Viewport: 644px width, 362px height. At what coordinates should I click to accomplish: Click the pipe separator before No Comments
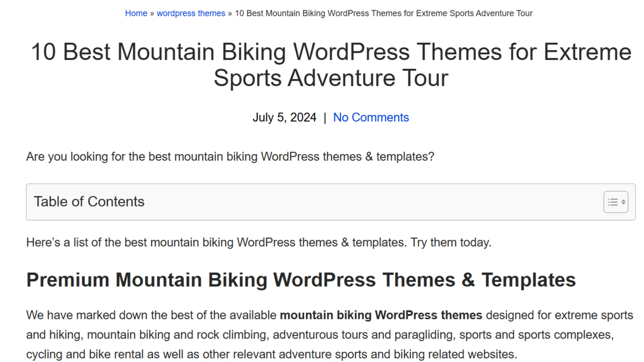pyautogui.click(x=325, y=118)
